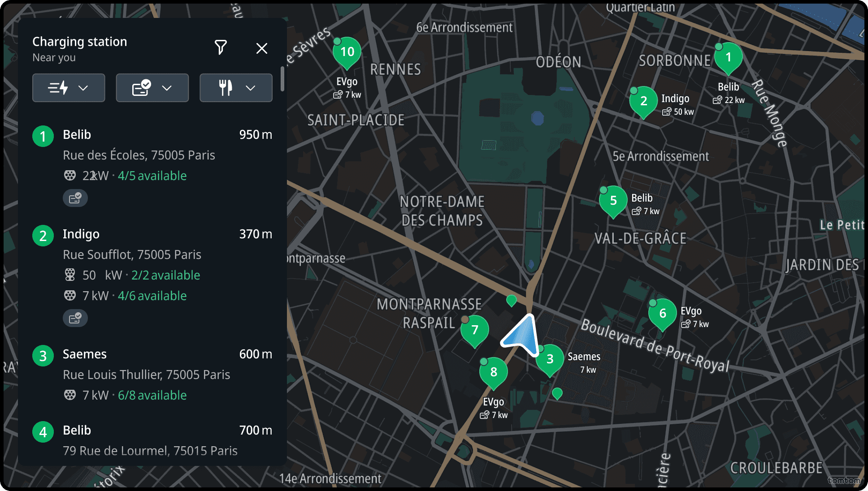Select map pin 5 Belib

pyautogui.click(x=613, y=201)
